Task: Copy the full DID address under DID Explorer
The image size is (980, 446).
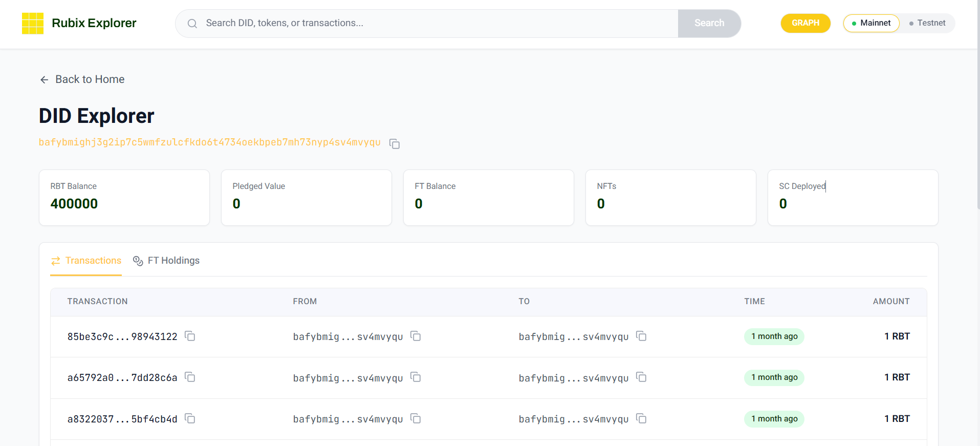Action: (395, 144)
